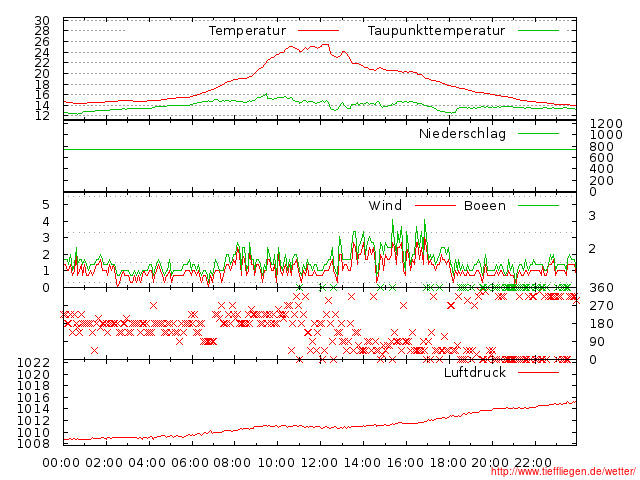Click the 26 temperature axis value
The height and width of the screenshot is (480, 640).
[42, 42]
